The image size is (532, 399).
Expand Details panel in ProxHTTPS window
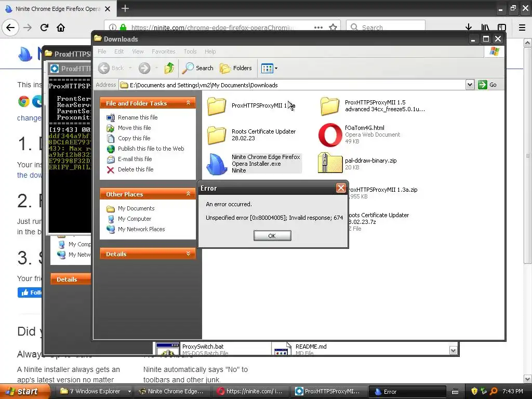point(71,279)
